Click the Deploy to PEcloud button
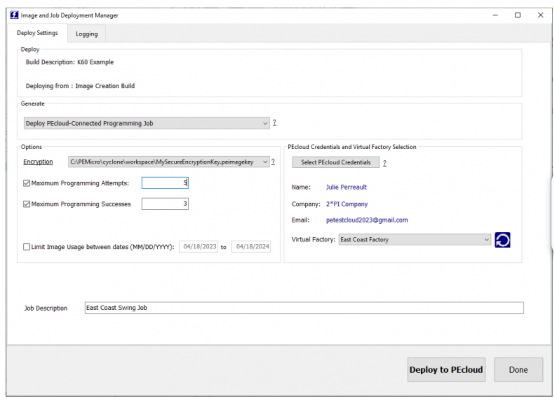Image resolution: width=554 pixels, height=400 pixels. (446, 370)
